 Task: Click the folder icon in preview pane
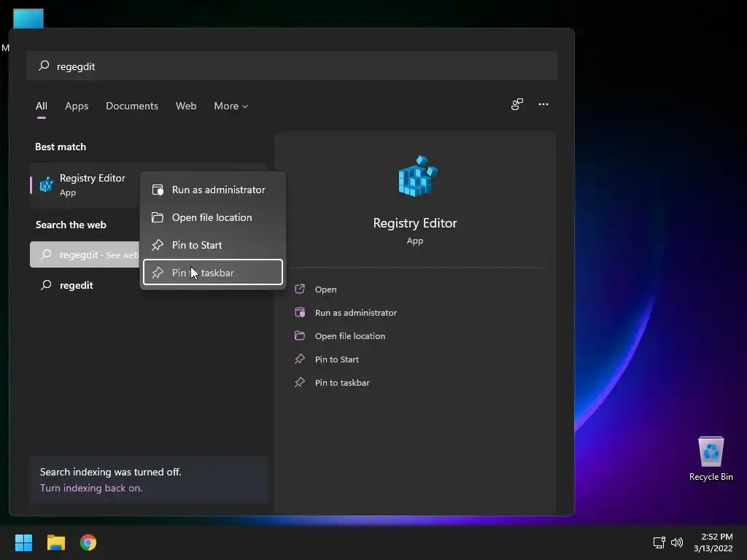pos(300,335)
